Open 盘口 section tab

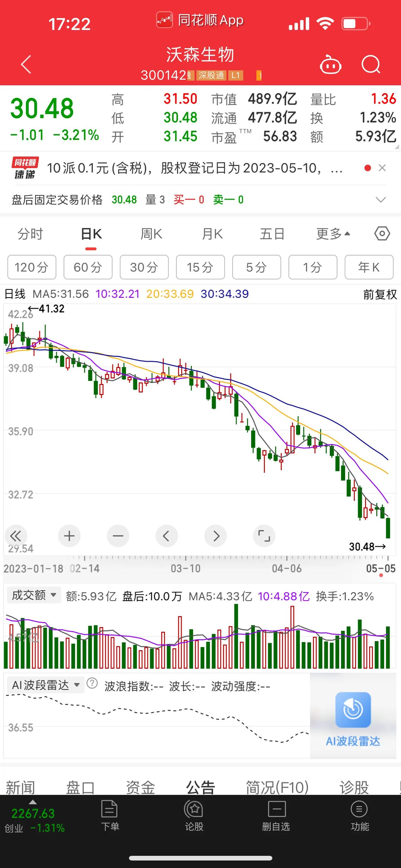point(80,787)
